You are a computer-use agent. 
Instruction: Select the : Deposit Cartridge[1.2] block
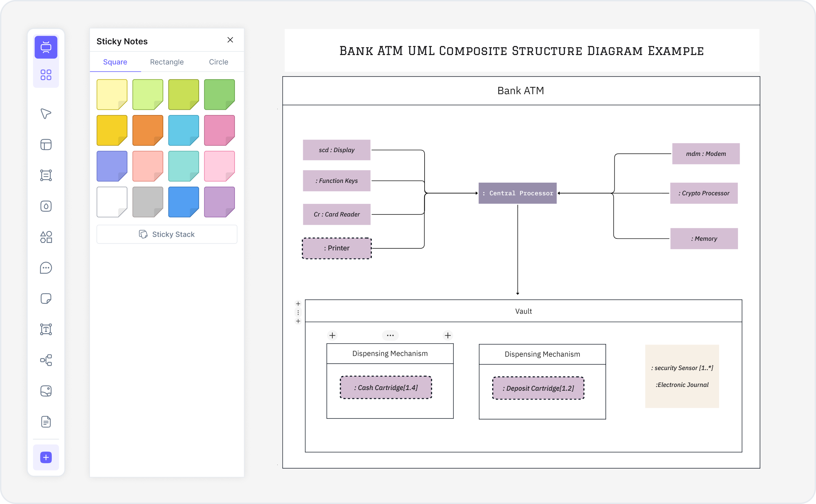pyautogui.click(x=538, y=388)
